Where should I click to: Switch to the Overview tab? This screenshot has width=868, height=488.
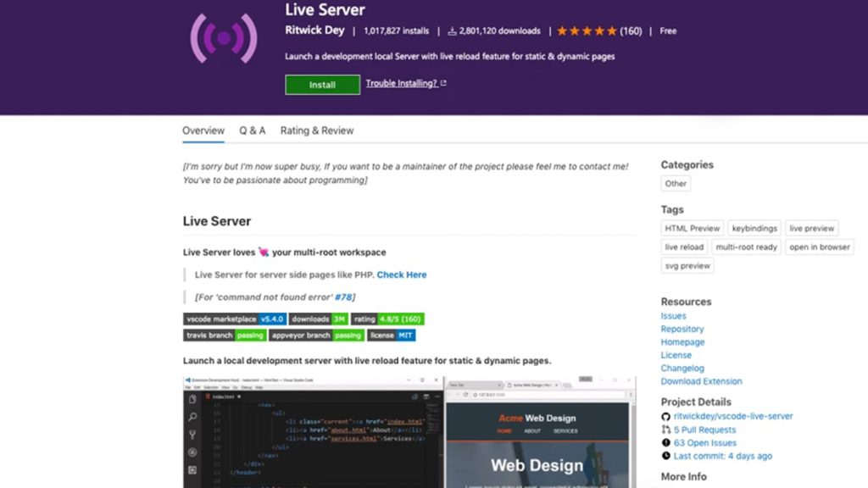[203, 130]
